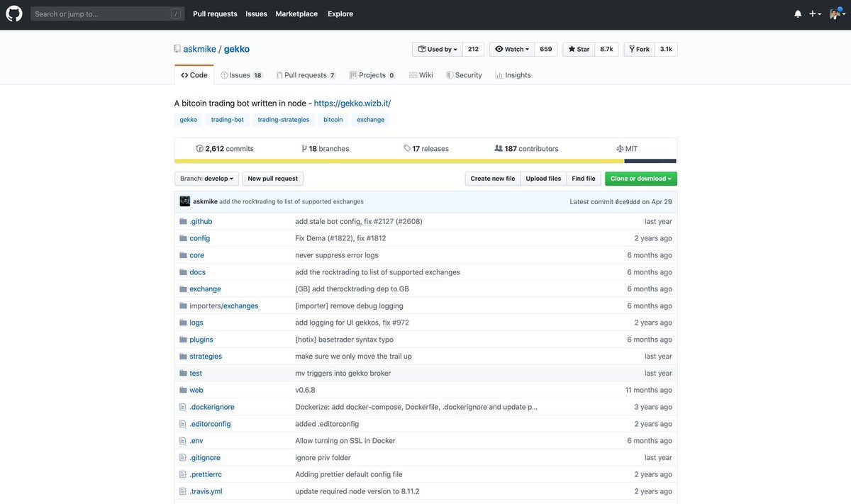Open the askmike commit author avatar

[x=185, y=201]
